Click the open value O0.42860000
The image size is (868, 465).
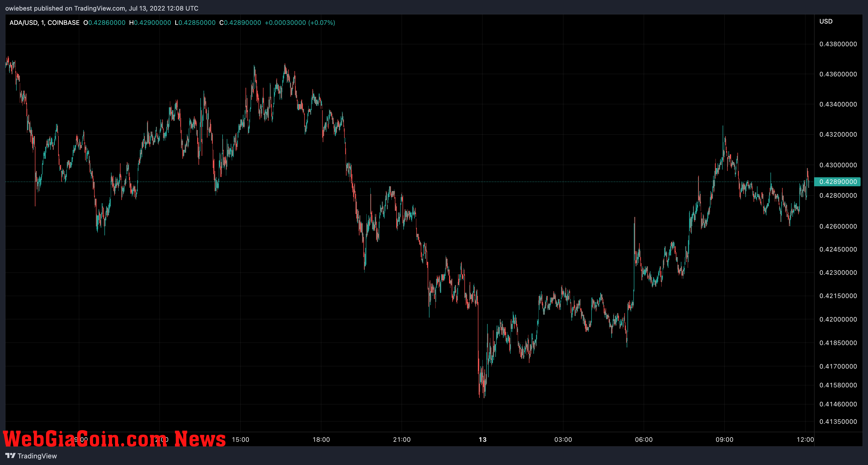(104, 22)
